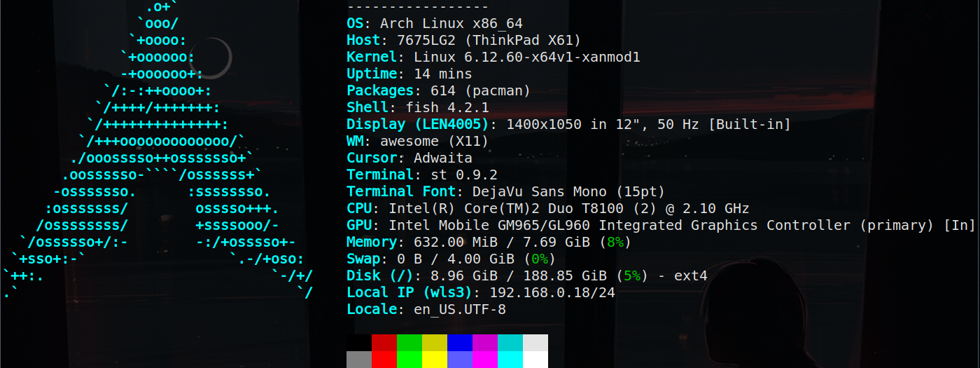
Task: Click the 'Packages' label
Action: 380,90
